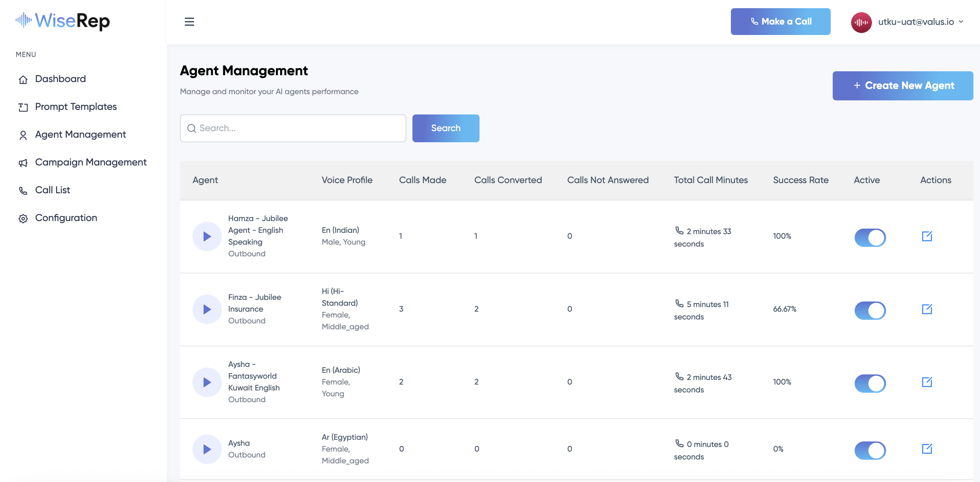Open Configuration via the gear icon
The width and height of the screenshot is (980, 482).
tap(23, 218)
